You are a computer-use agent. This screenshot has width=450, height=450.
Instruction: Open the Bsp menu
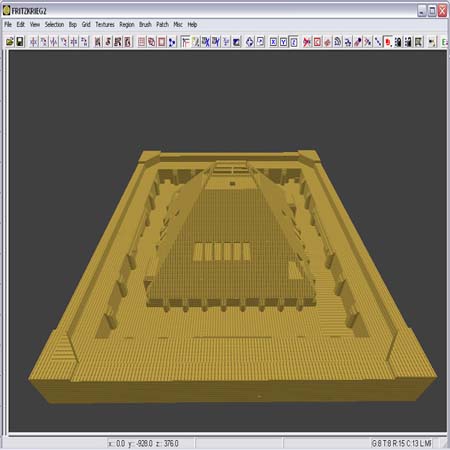point(73,24)
